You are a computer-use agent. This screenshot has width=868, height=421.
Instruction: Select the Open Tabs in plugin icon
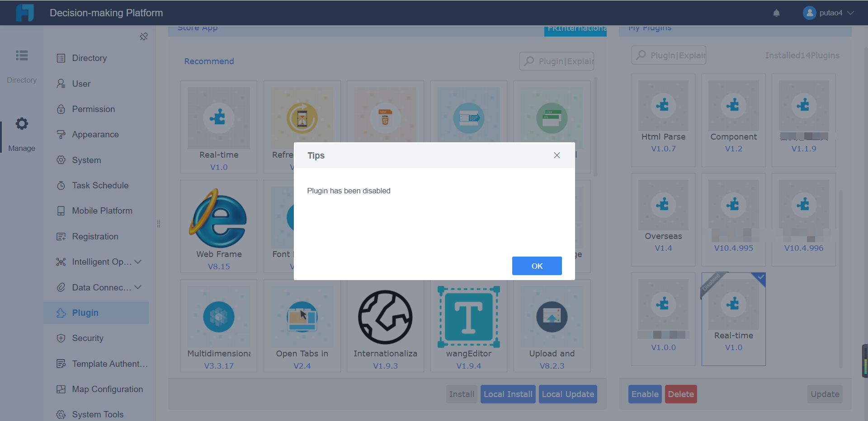(x=302, y=317)
